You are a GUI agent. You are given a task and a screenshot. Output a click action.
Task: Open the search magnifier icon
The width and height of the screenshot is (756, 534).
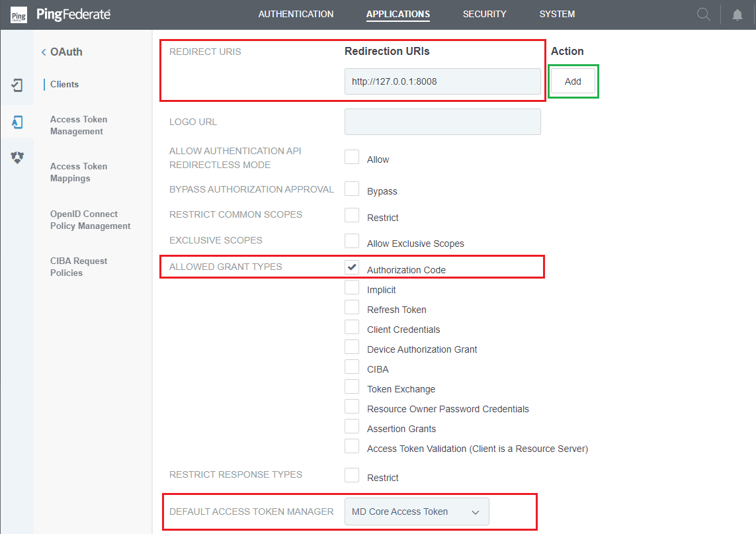coord(704,15)
